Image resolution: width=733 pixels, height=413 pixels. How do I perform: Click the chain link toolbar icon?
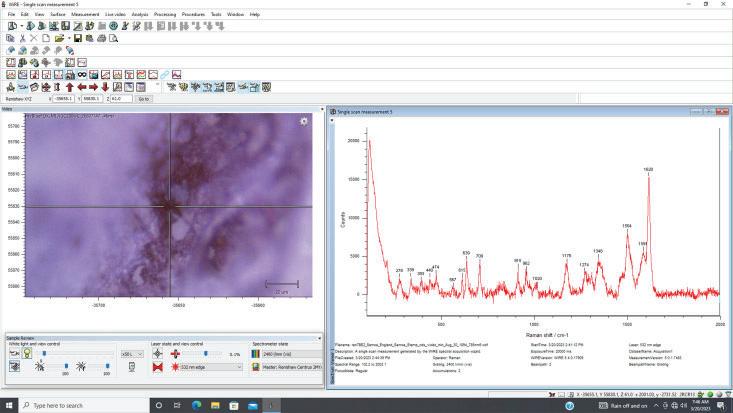pyautogui.click(x=165, y=75)
